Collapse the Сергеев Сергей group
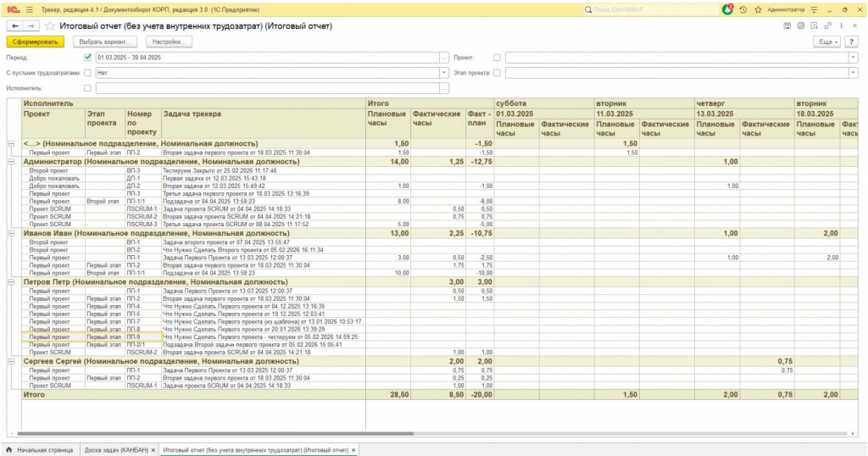868x456 pixels. [11, 361]
